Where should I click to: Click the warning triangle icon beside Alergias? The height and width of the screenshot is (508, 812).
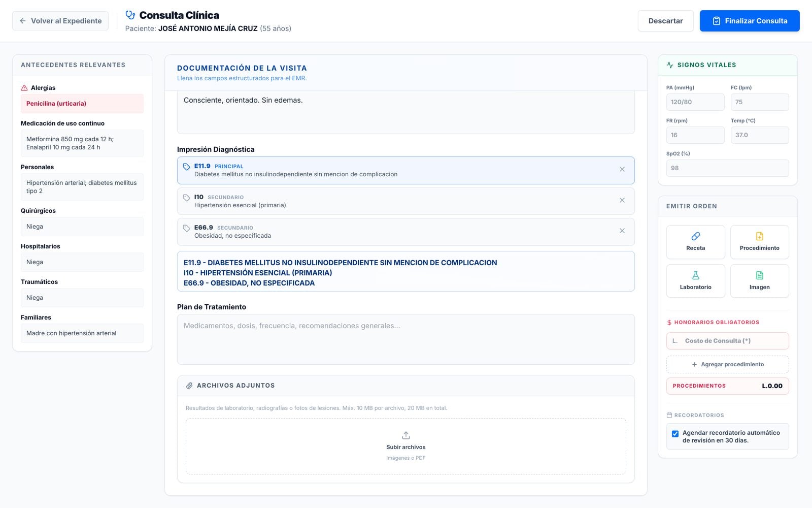24,88
